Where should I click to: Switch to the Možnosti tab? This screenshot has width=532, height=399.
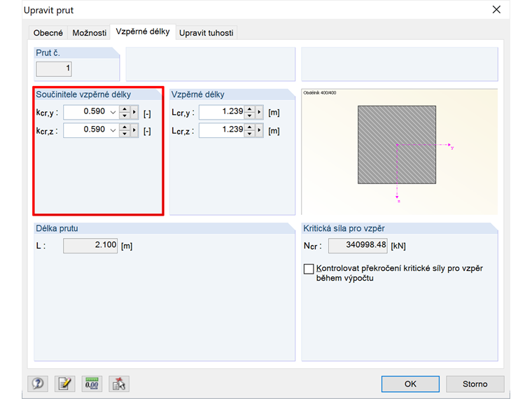click(89, 33)
